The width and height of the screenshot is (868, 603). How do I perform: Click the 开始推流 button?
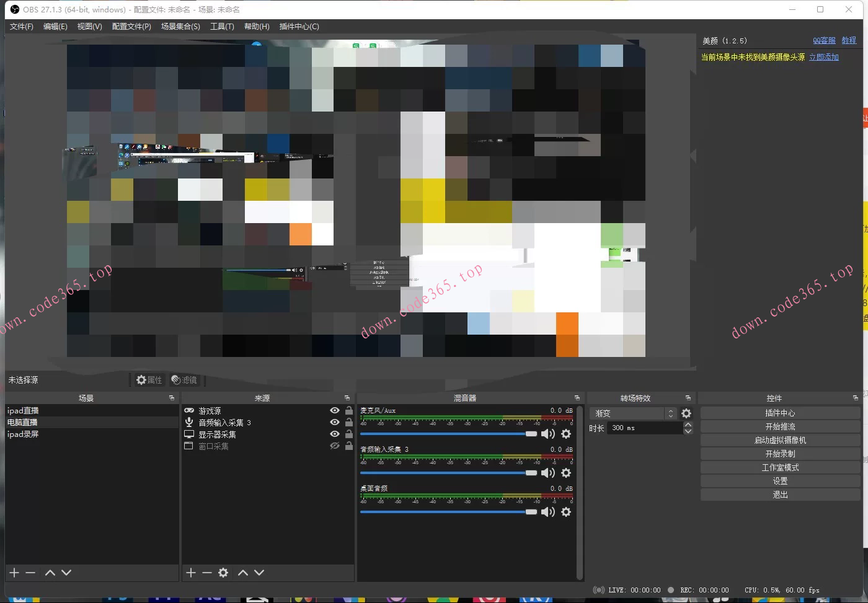(780, 426)
